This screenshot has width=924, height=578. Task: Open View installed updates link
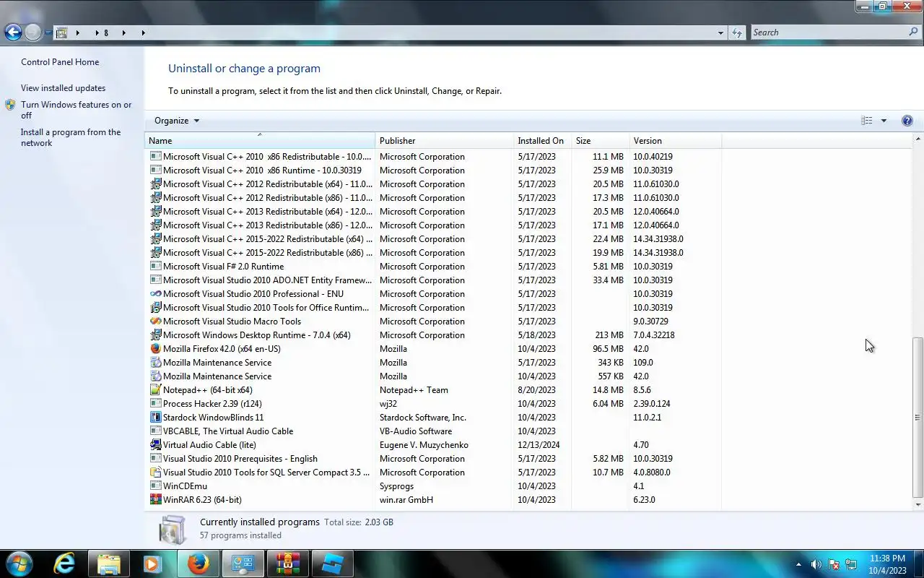[63, 88]
